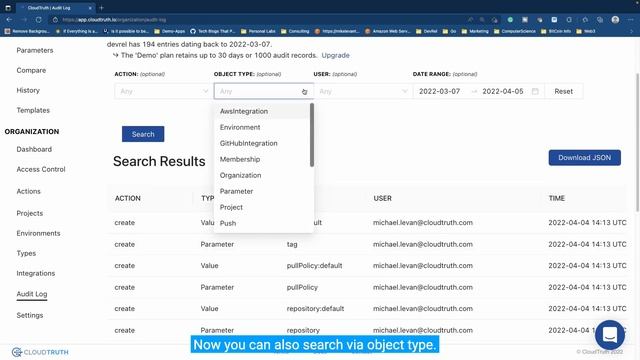Open the Tech Blogs GitHub bookmark
The image size is (640, 360).
click(x=213, y=31)
